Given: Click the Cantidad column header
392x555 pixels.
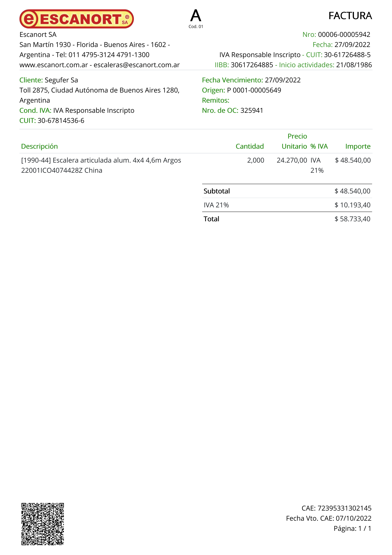Looking at the screenshot, I should tap(249, 146).
